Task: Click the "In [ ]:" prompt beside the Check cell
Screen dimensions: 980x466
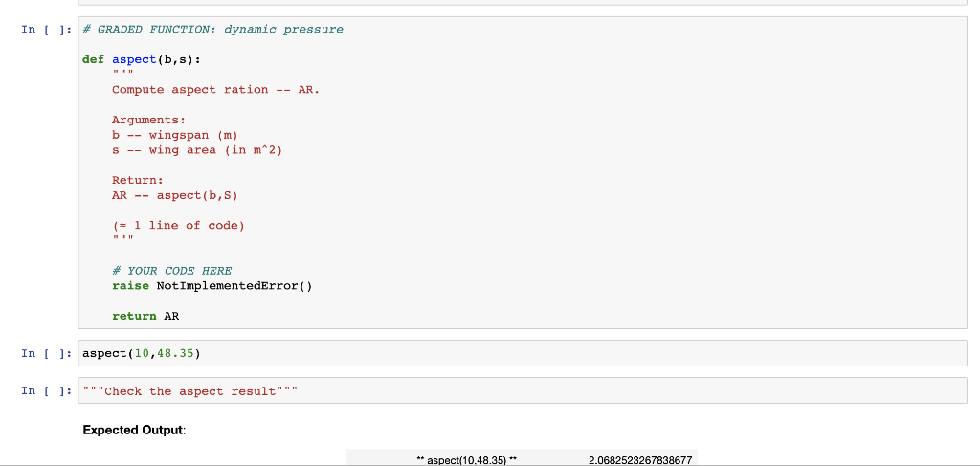Action: click(46, 391)
